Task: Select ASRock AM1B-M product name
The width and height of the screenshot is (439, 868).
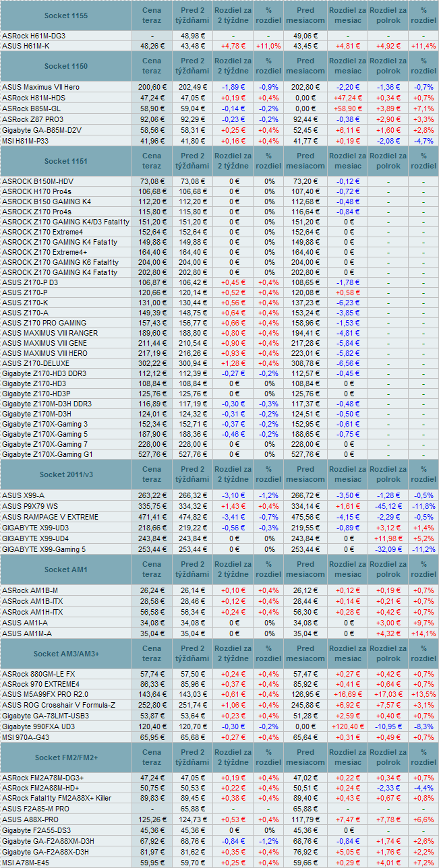Action: coord(31,590)
